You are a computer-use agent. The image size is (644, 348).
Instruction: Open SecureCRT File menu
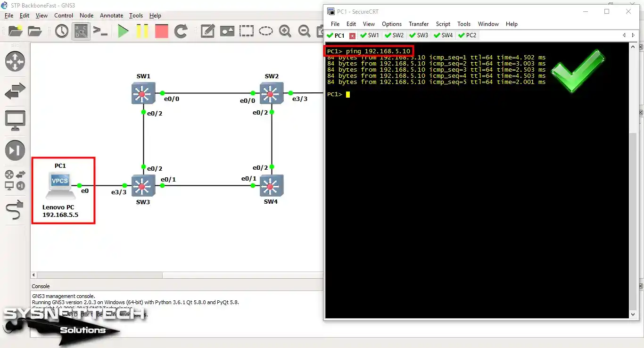(x=335, y=24)
